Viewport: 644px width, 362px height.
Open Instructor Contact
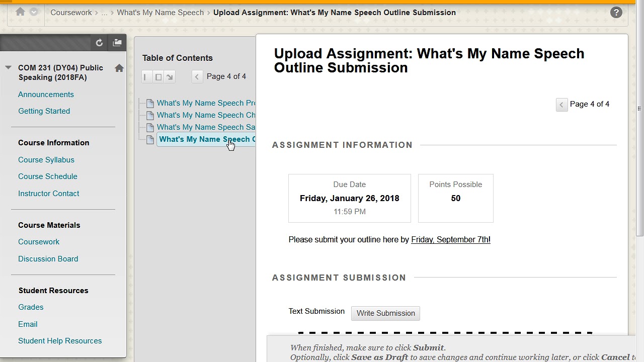(49, 194)
